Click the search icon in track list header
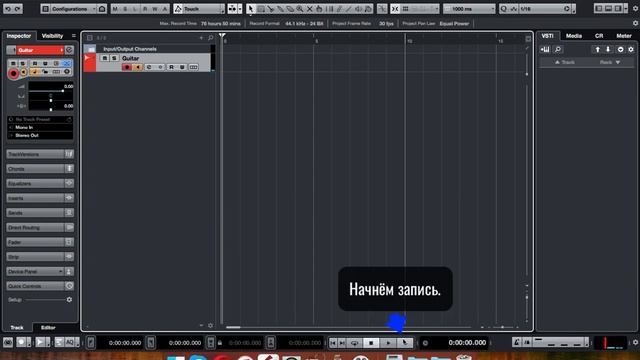 (211, 38)
